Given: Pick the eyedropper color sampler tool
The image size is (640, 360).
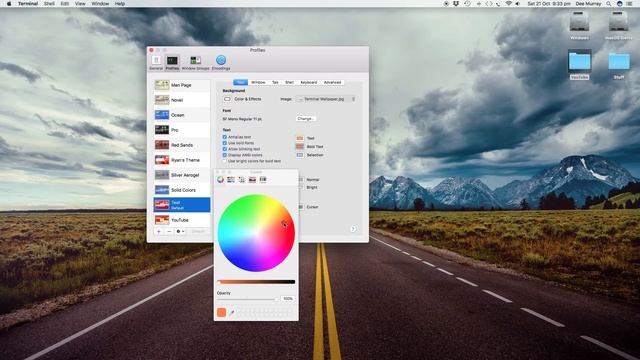Looking at the screenshot, I should [232, 313].
